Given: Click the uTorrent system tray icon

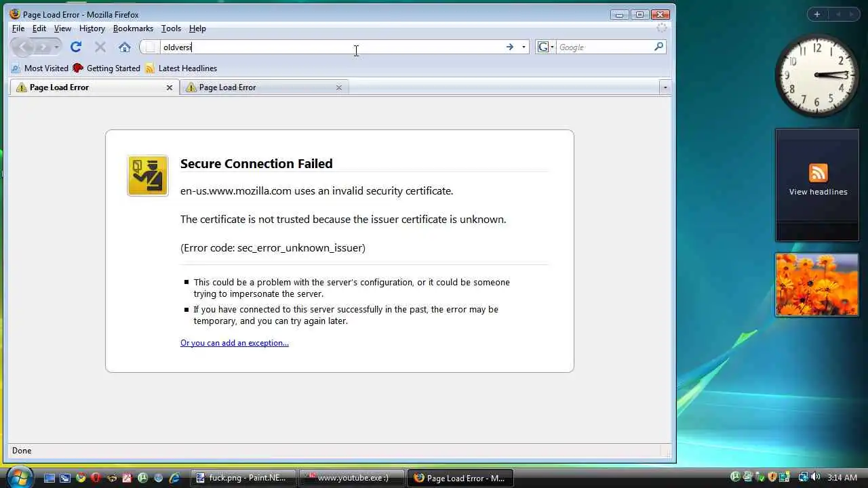Looking at the screenshot, I should [x=735, y=477].
